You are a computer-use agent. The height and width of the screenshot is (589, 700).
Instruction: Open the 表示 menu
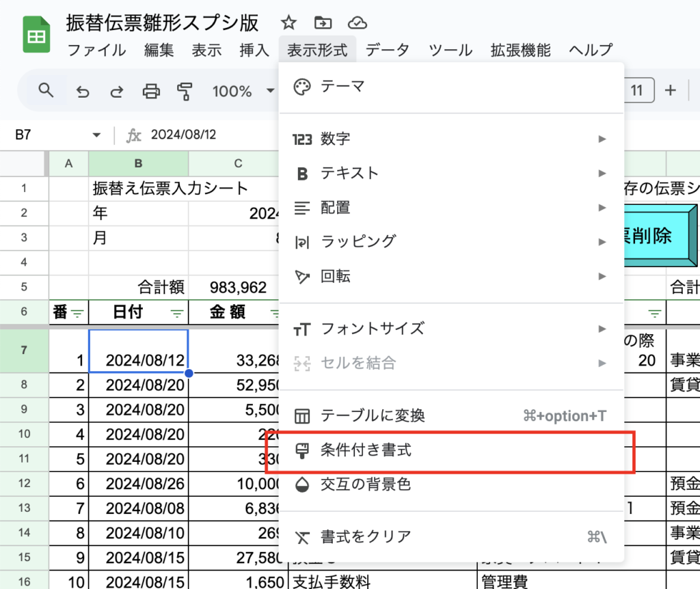[206, 50]
